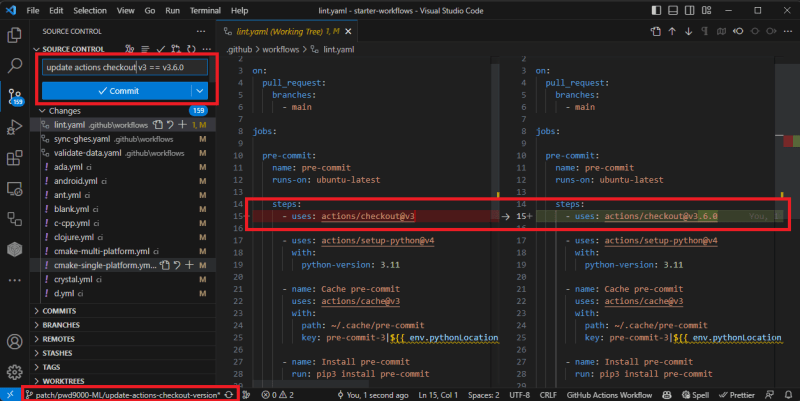Click Spaces: 2 indentation setting

[x=483, y=395]
